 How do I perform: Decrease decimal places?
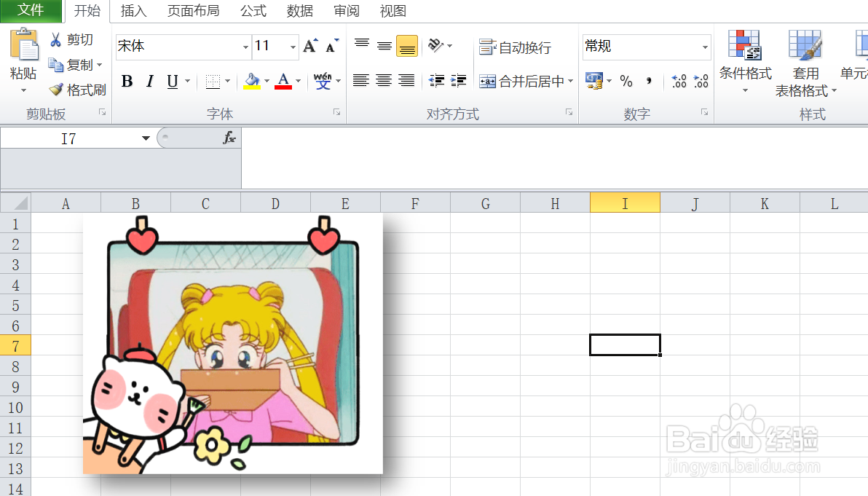click(701, 82)
